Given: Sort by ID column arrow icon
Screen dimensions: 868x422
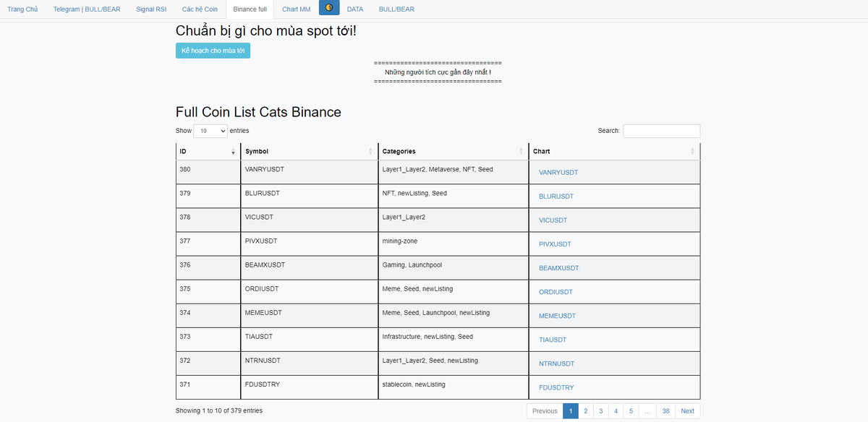Looking at the screenshot, I should 233,152.
